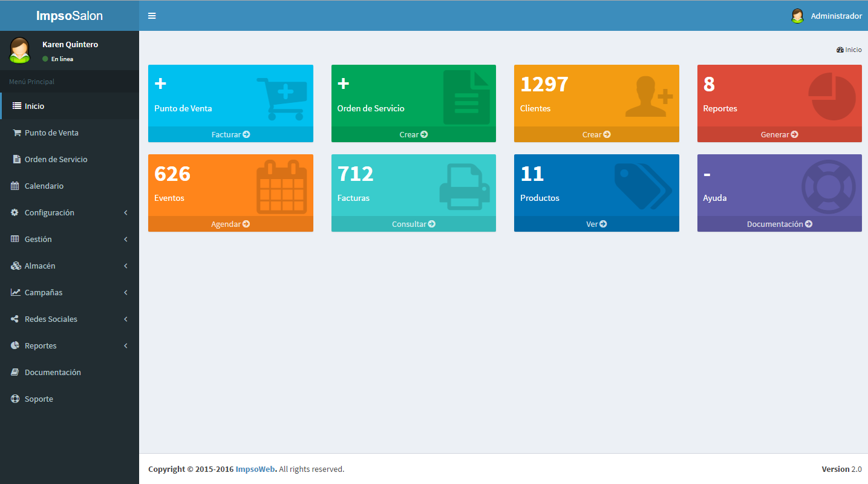
Task: Open Calendario from the sidebar menu
Action: point(44,186)
